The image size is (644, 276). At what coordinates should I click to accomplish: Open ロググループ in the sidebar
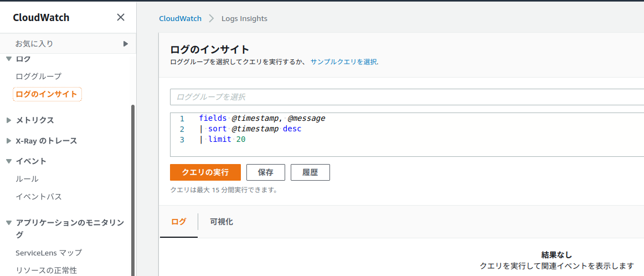pyautogui.click(x=39, y=76)
